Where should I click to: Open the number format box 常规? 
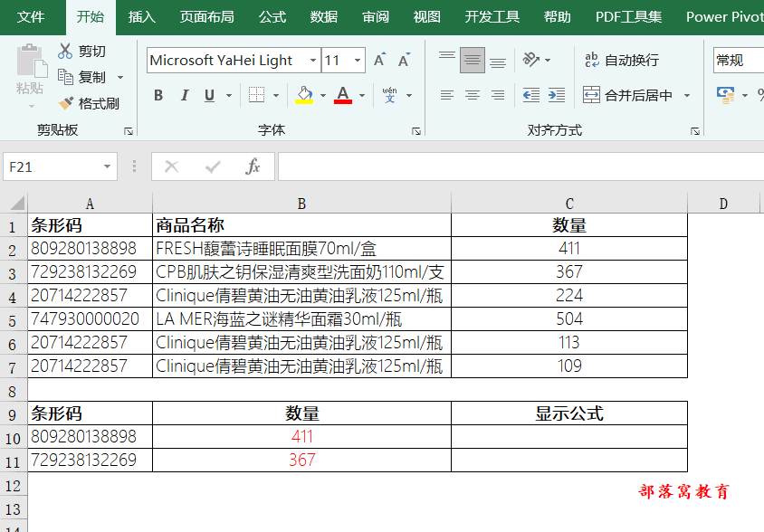click(x=738, y=60)
